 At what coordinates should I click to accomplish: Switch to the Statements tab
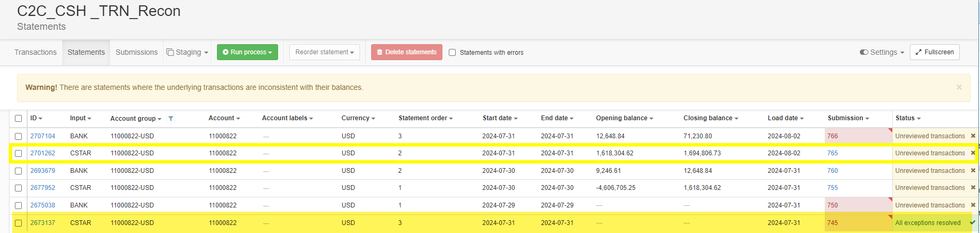click(x=86, y=52)
